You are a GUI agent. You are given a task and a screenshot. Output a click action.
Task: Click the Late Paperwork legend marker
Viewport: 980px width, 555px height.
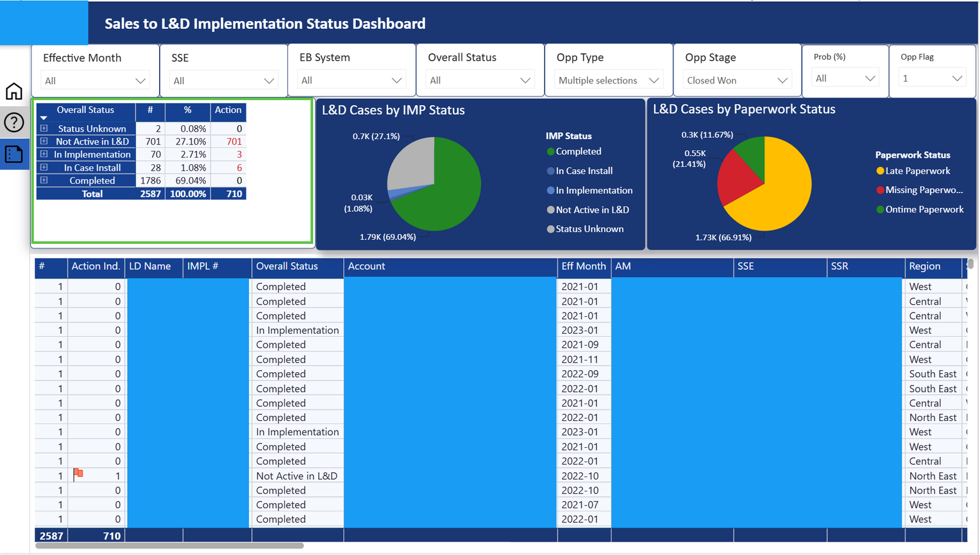tap(880, 171)
